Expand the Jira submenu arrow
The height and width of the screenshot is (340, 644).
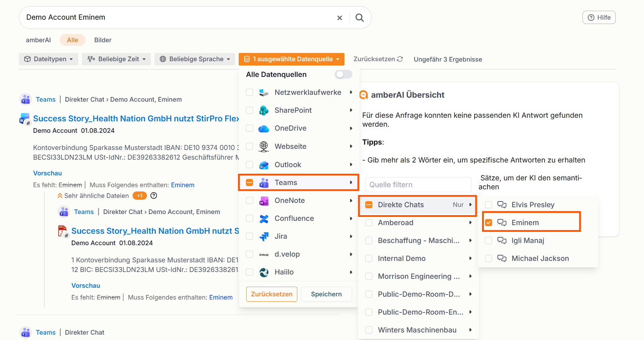coord(351,237)
